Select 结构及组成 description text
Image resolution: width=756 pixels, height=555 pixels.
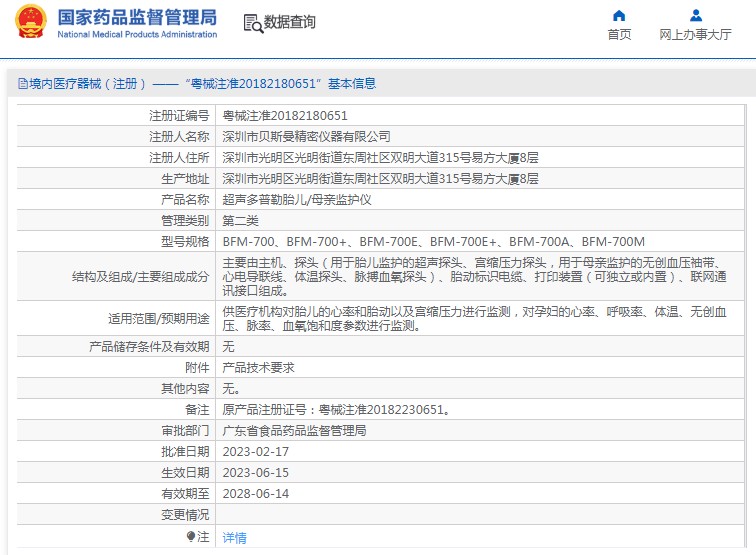(x=474, y=277)
